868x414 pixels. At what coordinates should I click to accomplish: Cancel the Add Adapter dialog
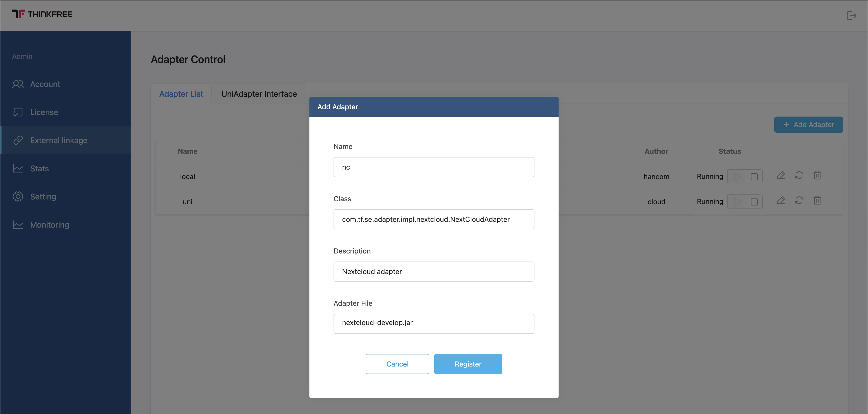tap(397, 364)
